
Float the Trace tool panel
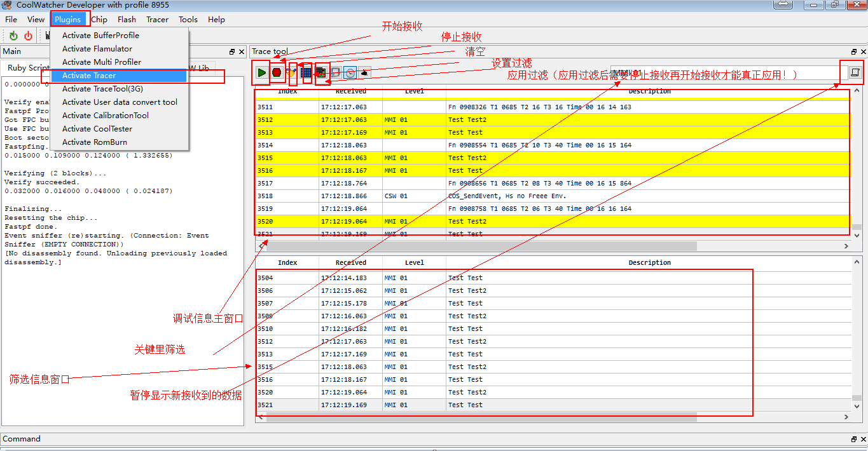(x=854, y=51)
